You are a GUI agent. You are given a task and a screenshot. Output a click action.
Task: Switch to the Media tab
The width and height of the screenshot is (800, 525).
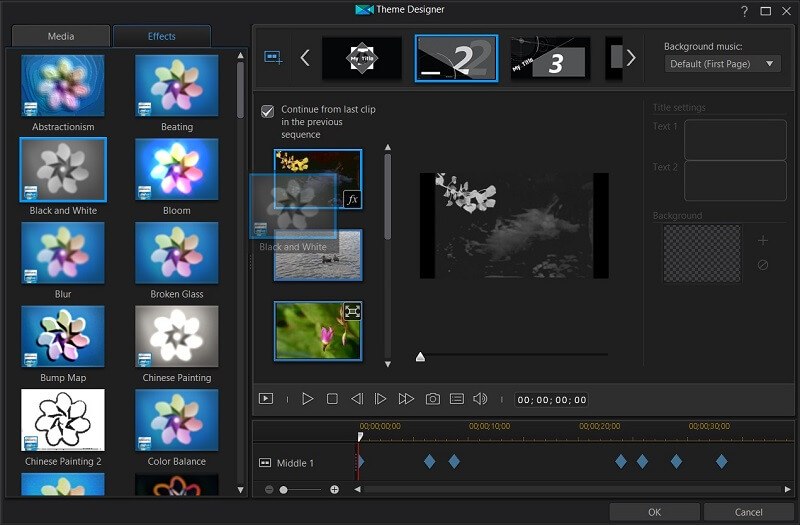coord(61,36)
